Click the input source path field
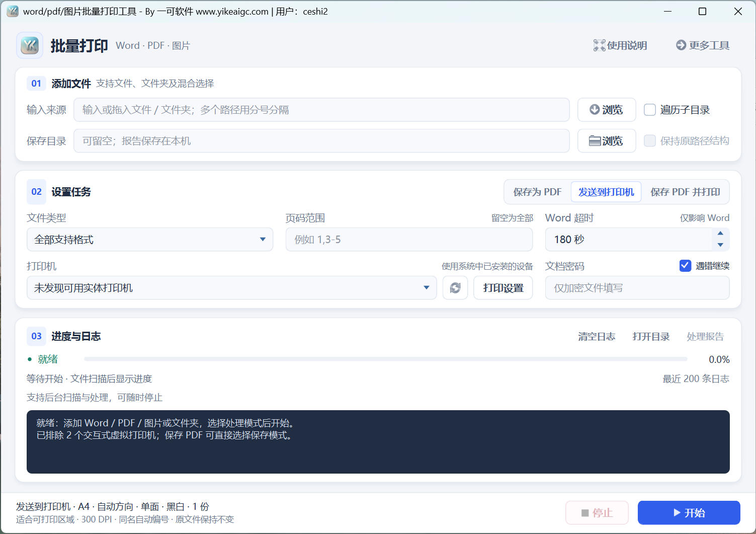This screenshot has width=756, height=534. click(321, 110)
